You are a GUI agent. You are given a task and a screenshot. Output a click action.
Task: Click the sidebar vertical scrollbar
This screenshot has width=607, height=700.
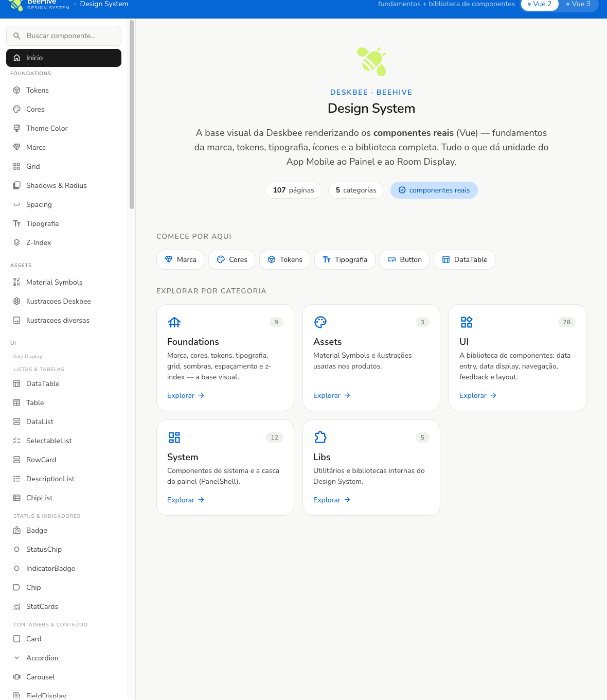tap(132, 114)
